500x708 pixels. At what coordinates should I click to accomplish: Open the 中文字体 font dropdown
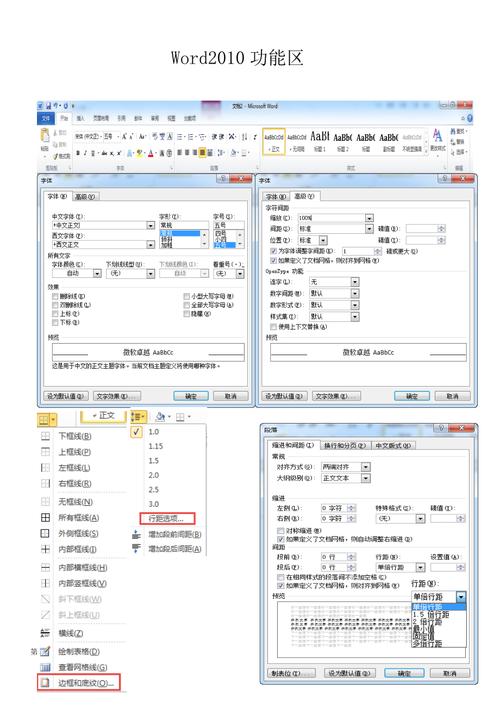(150, 225)
